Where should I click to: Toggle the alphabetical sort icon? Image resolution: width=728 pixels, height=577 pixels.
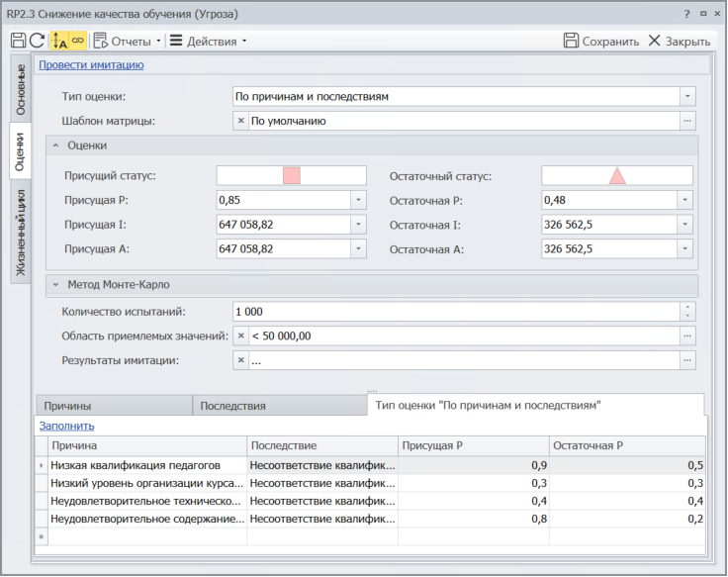tap(58, 41)
